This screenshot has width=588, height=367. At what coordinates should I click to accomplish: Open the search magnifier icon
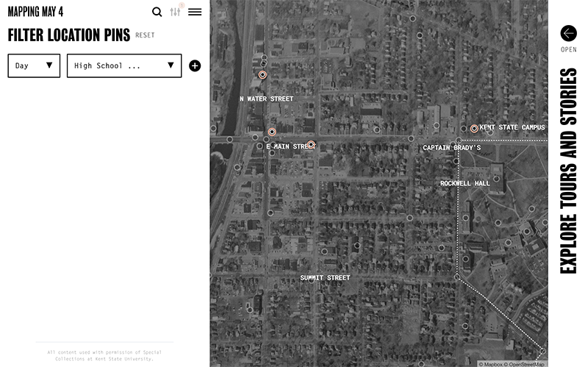coord(157,12)
